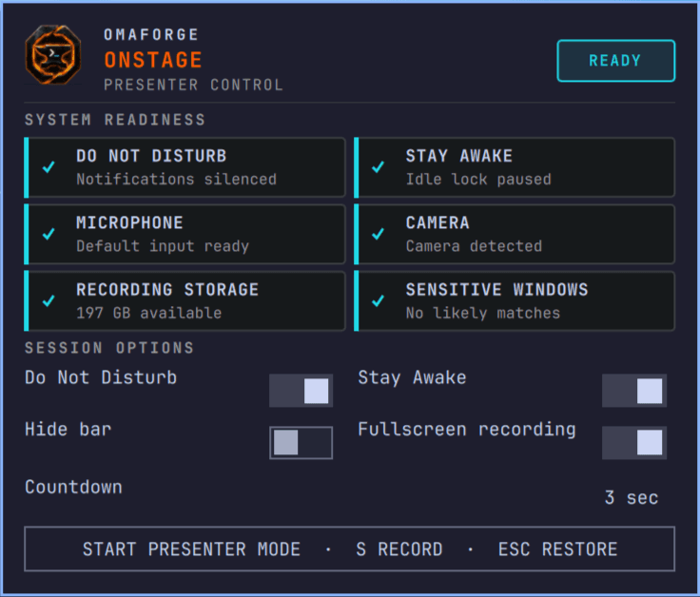
Task: Toggle the Stay Awake session switch
Action: click(x=634, y=391)
